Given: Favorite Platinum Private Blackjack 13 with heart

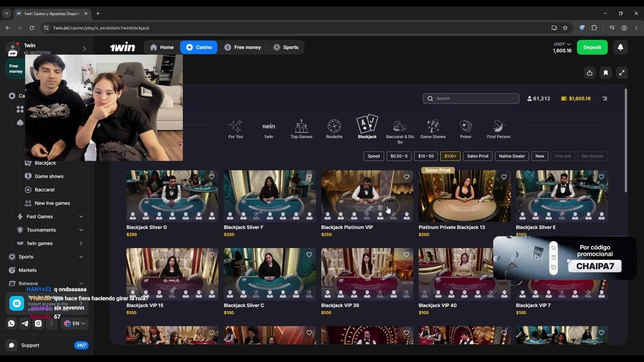Looking at the screenshot, I should 504,177.
